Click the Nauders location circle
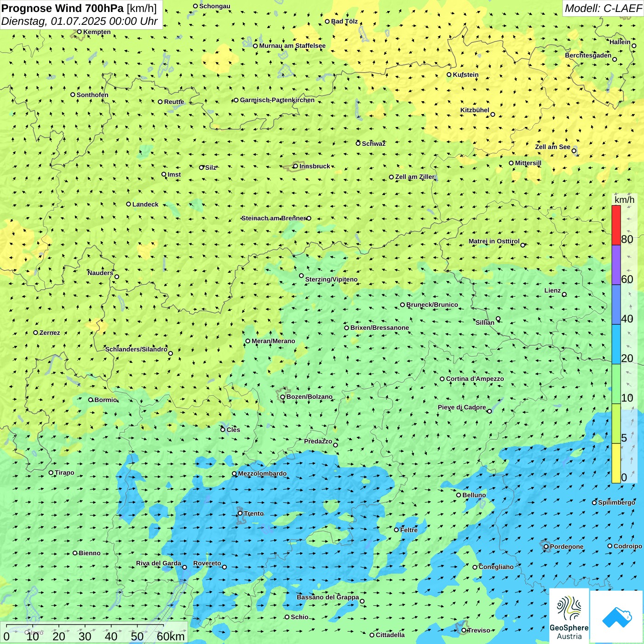 click(117, 277)
